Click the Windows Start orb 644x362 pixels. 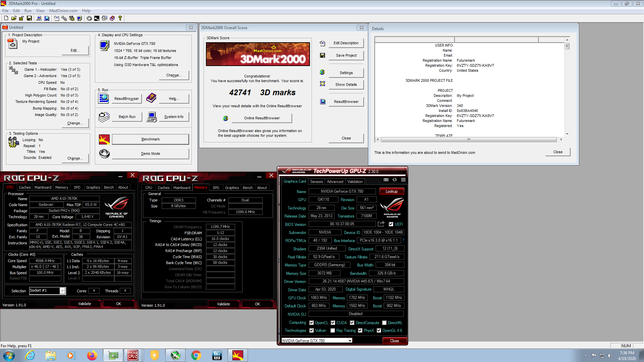point(9,355)
